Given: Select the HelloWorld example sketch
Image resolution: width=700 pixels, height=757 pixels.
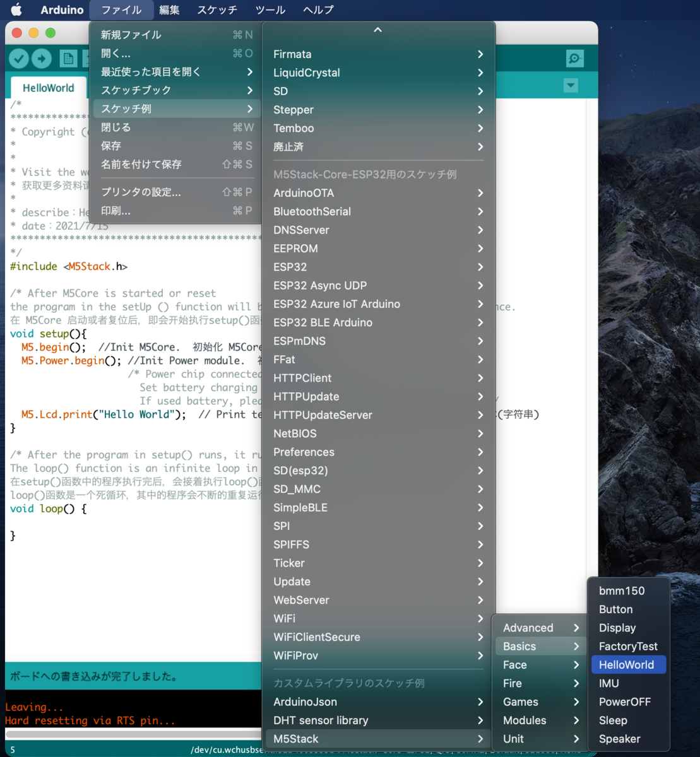Looking at the screenshot, I should [629, 665].
